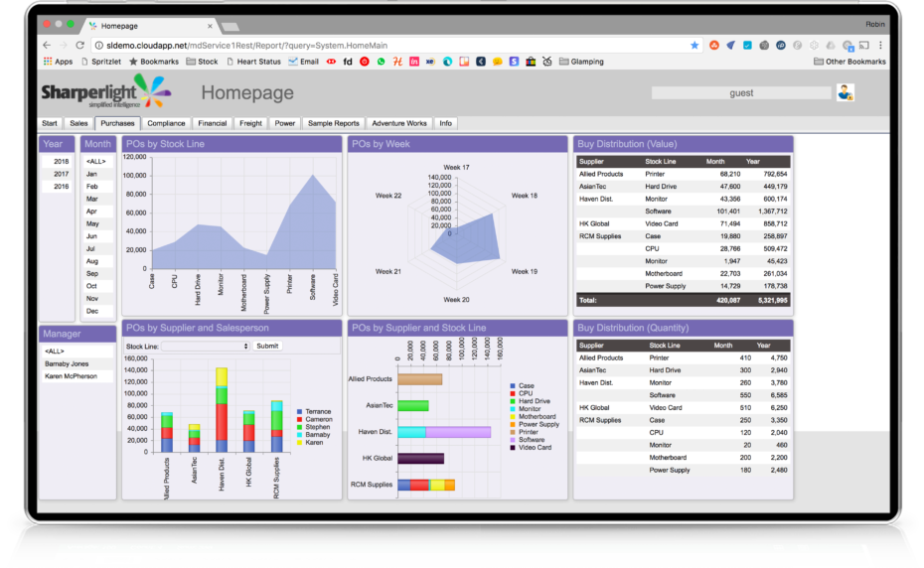Click the guest user login icon
924x568 pixels.
tap(845, 93)
